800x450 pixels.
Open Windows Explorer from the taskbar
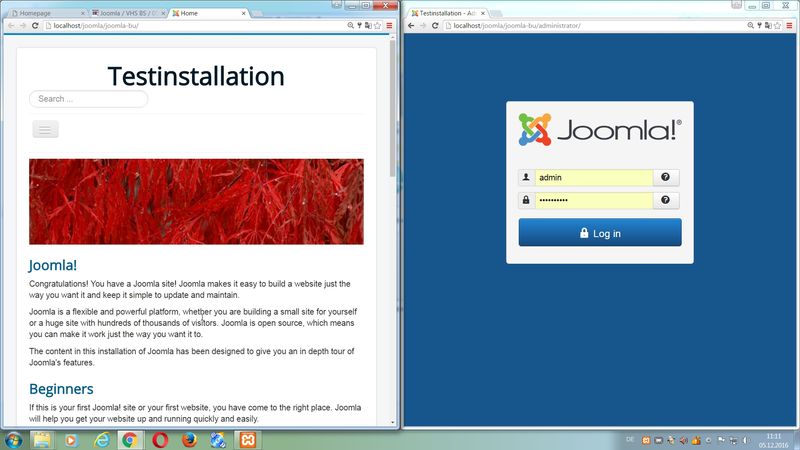[42, 440]
